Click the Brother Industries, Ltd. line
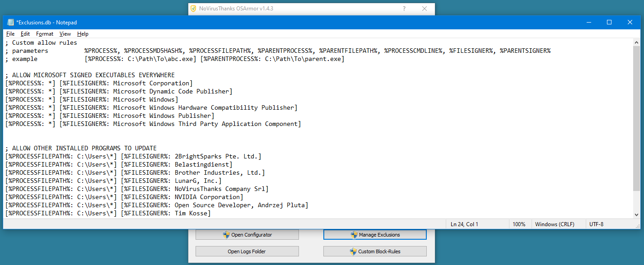The image size is (644, 265). (135, 172)
